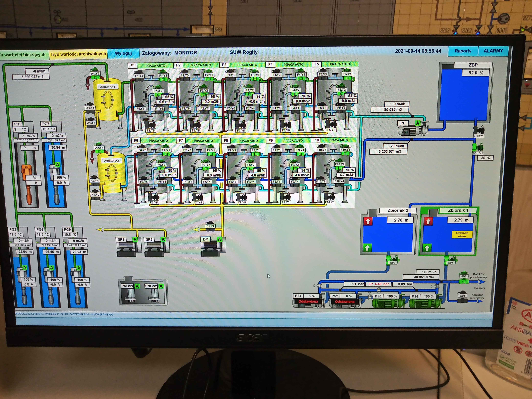Toggle auto mode indicator on PNOS1
The width and height of the screenshot is (532, 399).
[137, 286]
